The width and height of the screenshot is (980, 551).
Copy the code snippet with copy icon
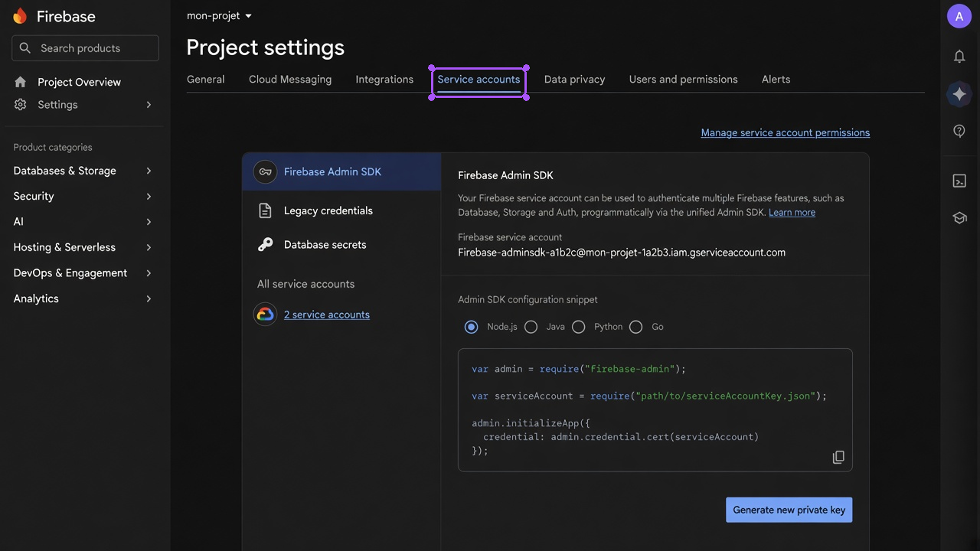[x=838, y=457]
